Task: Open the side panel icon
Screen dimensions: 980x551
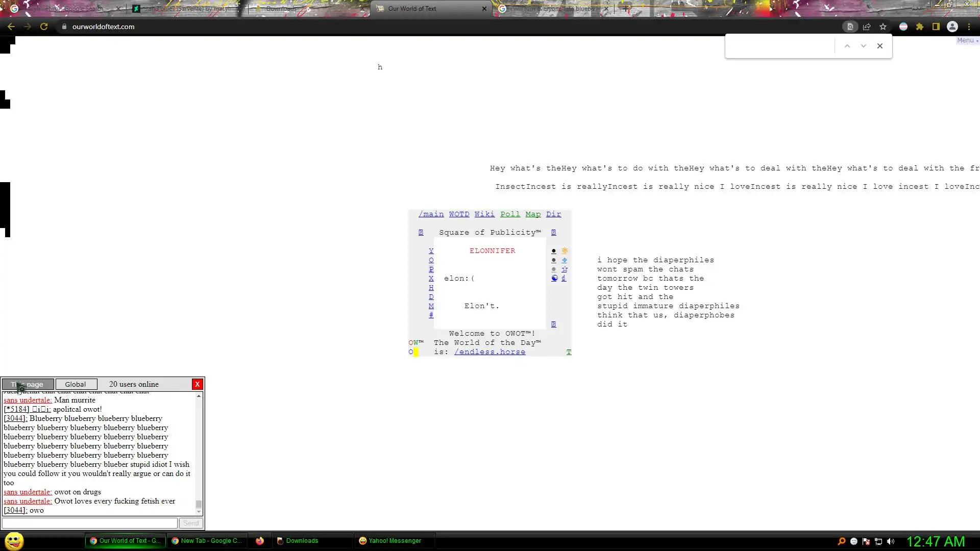Action: pyautogui.click(x=936, y=27)
